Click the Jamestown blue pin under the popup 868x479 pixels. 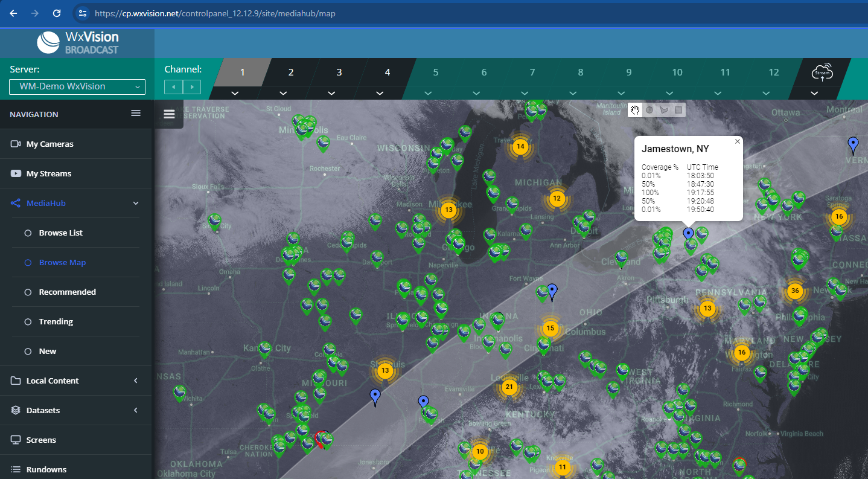(688, 234)
